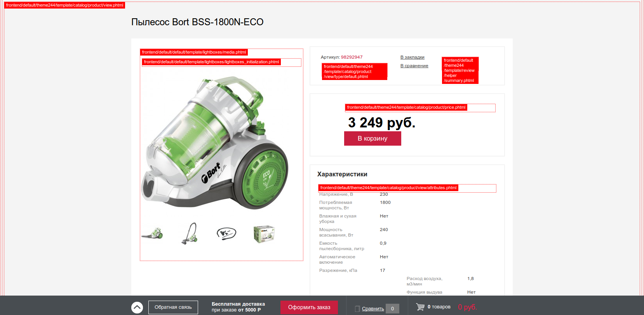Select first thumbnail of vacuum side view
Viewport: 644px width, 315px height.
[152, 233]
